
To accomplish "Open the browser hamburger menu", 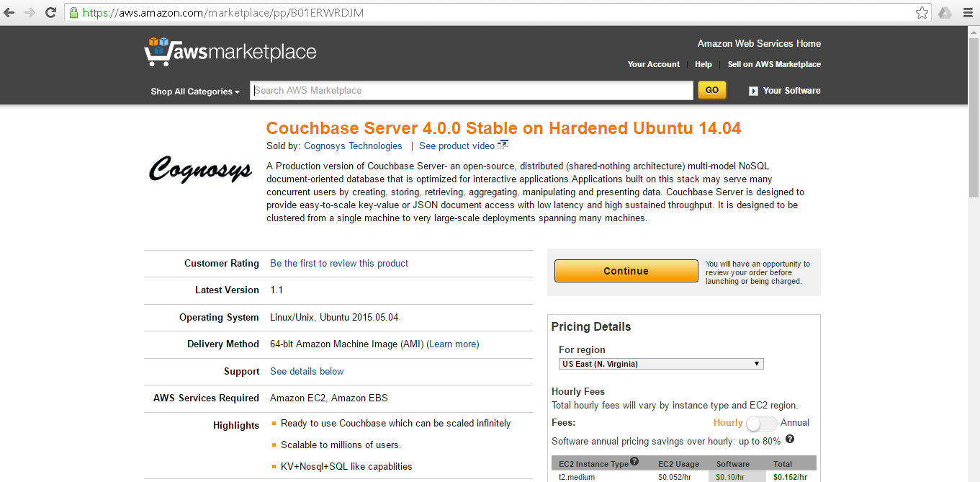I will click(x=968, y=12).
